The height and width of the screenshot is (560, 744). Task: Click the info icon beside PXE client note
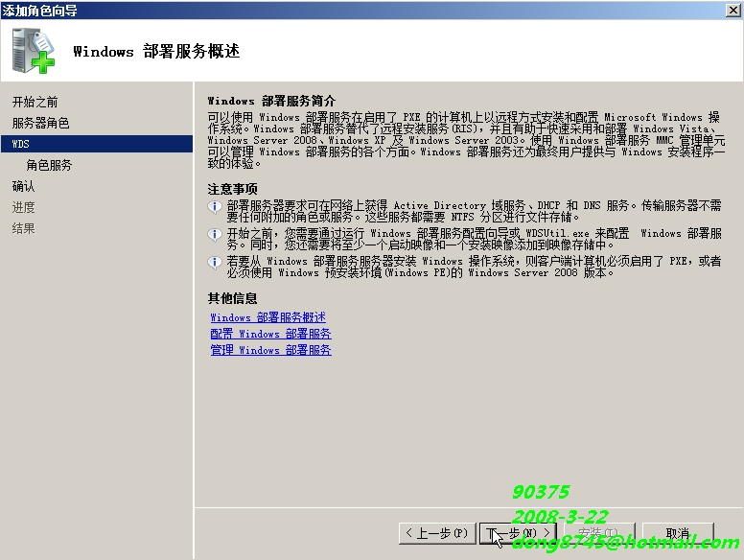215,262
